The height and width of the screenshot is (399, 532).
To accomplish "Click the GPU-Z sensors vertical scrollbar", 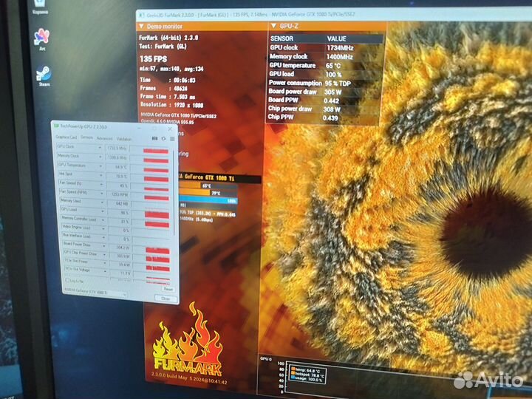I will point(174,194).
